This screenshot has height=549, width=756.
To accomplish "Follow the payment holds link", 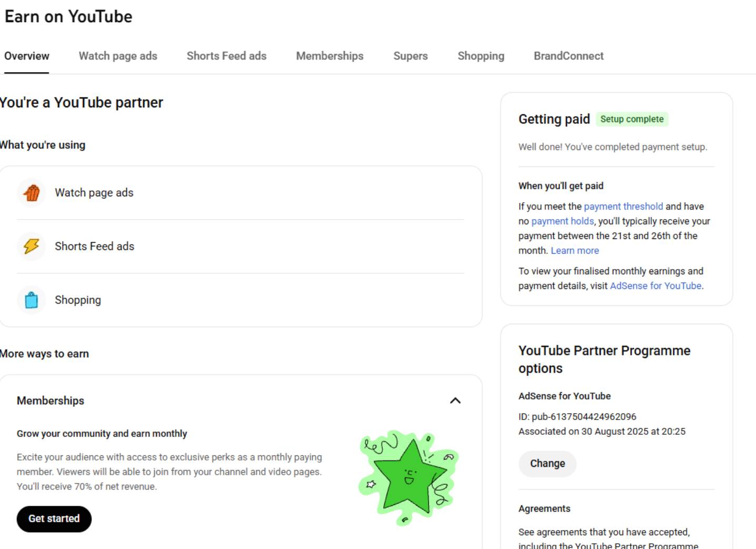I will pos(562,221).
